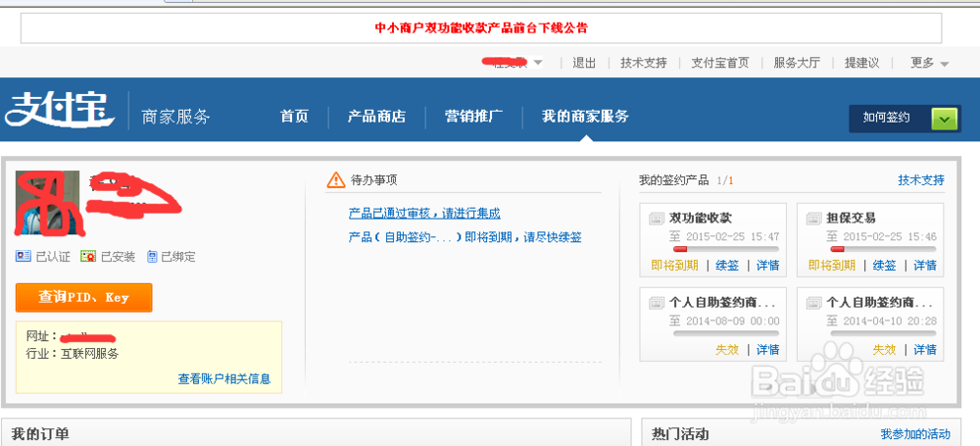This screenshot has height=446, width=980.
Task: Go to 支付宝首页 link
Action: tap(720, 63)
